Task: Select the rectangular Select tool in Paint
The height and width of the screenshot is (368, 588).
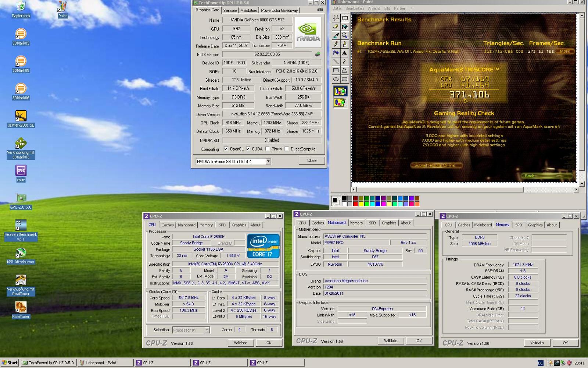Action: click(345, 18)
